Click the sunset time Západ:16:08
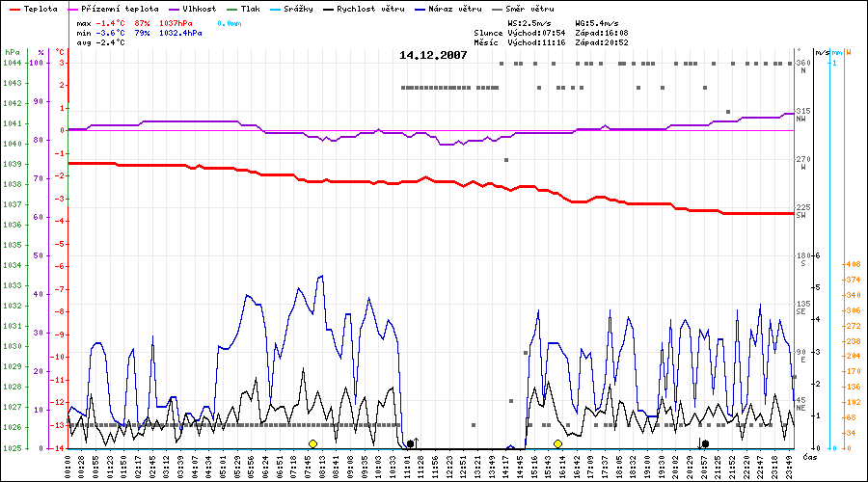This screenshot has width=868, height=482. (602, 33)
